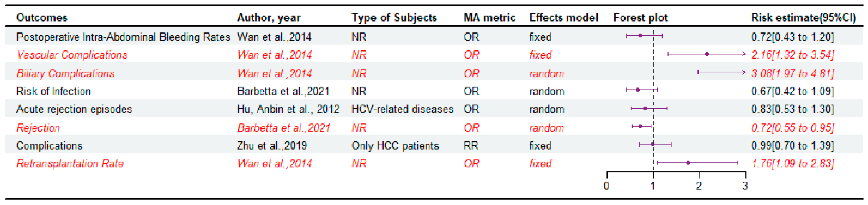The width and height of the screenshot is (868, 205).
Task: Click the Retransplantation Rate forest plot point marker
Action: tap(688, 163)
